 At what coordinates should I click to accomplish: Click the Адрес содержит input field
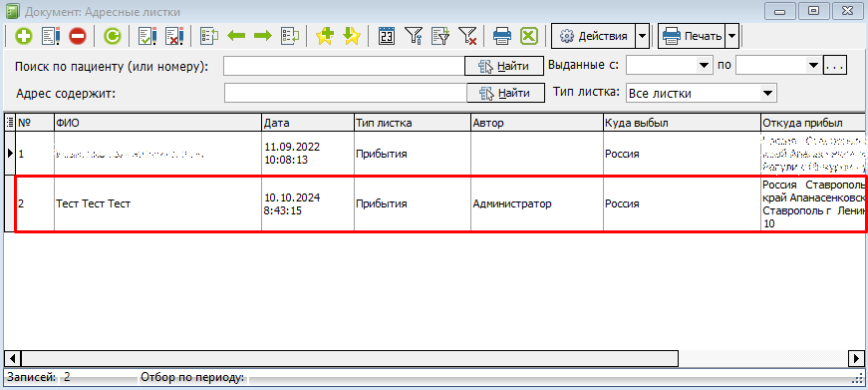point(346,93)
